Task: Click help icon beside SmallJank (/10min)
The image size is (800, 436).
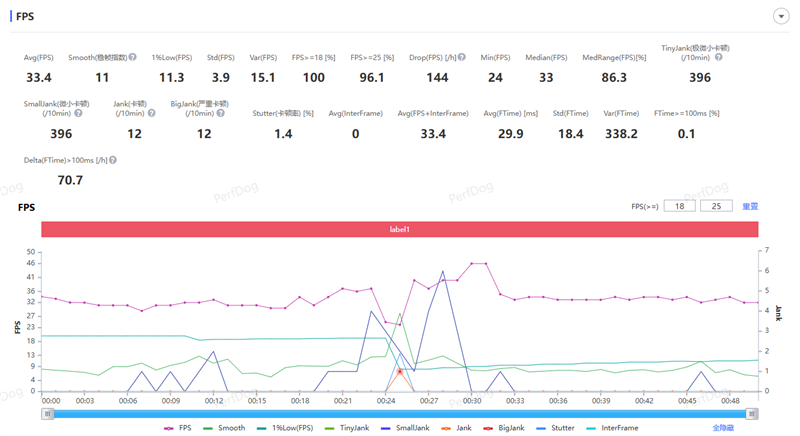Action: tap(78, 113)
